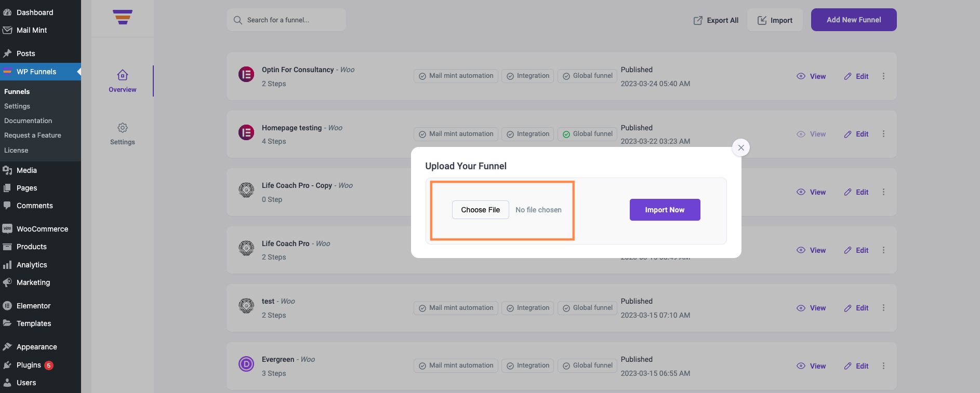
Task: Click the search magnifier icon
Action: point(238,20)
